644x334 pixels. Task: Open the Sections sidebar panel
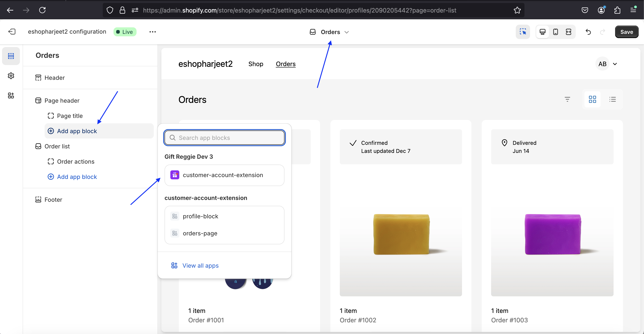[11, 56]
